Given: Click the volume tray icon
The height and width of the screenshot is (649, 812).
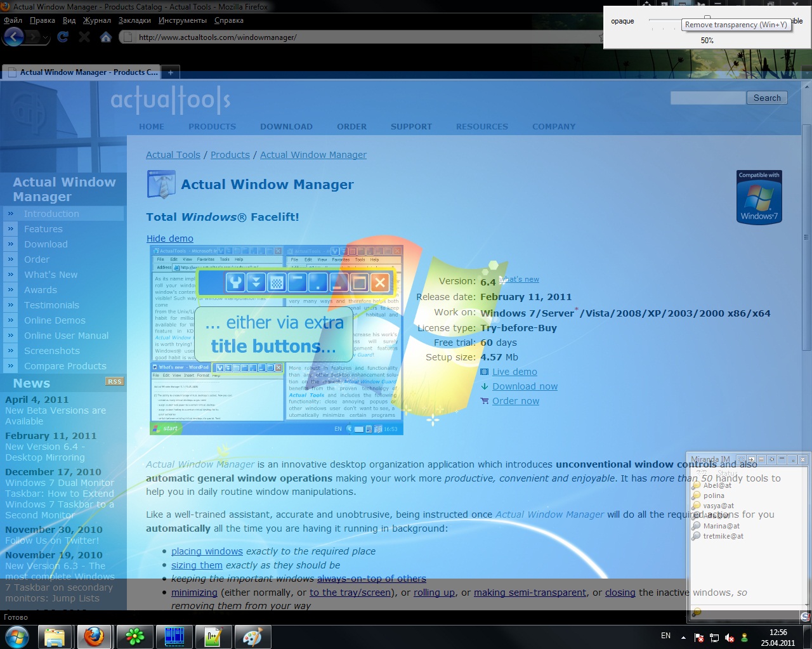Looking at the screenshot, I should click(729, 638).
